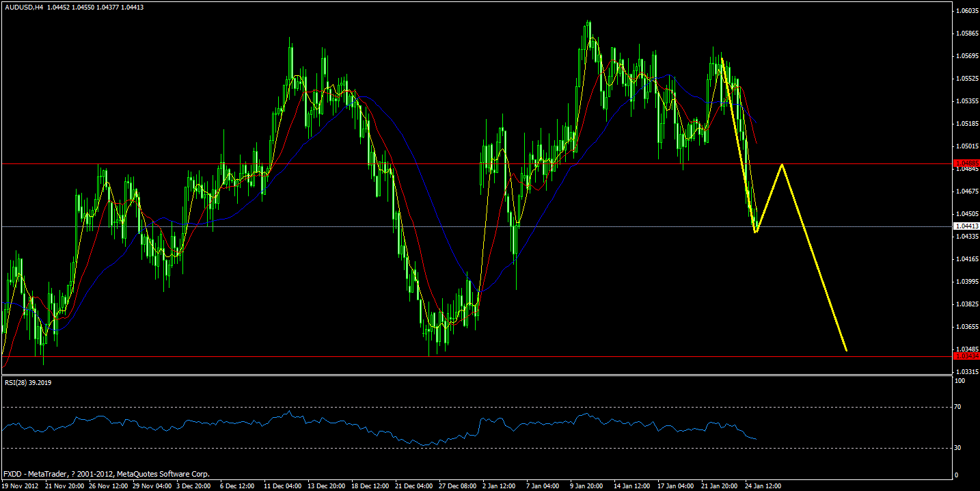980x491 pixels.
Task: Click the RSI scale value 30
Action: point(958,448)
